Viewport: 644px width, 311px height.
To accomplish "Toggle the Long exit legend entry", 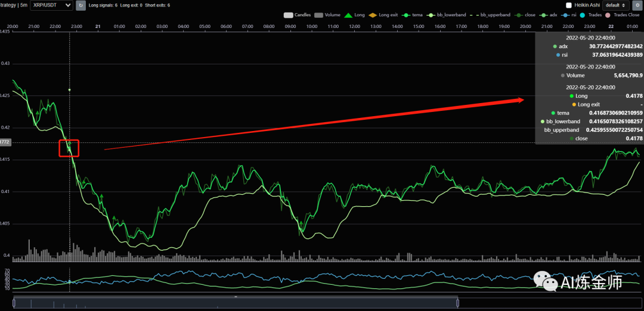I will tap(383, 15).
